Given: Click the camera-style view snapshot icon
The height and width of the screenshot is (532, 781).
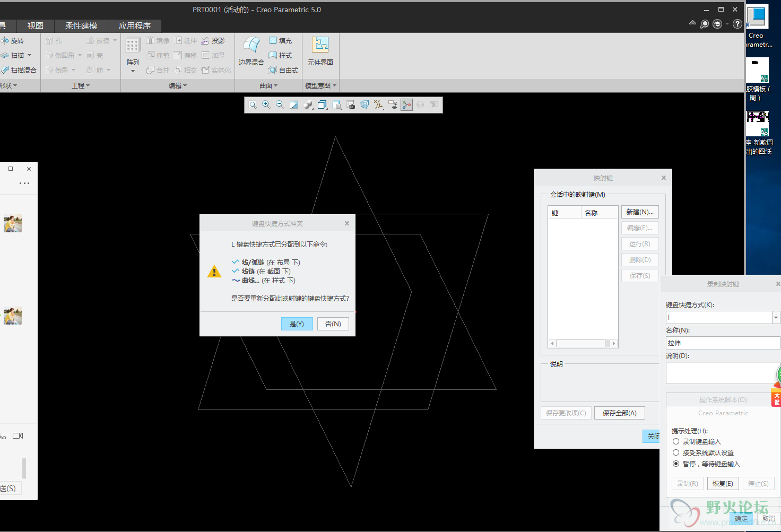Looking at the screenshot, I should click(x=351, y=105).
